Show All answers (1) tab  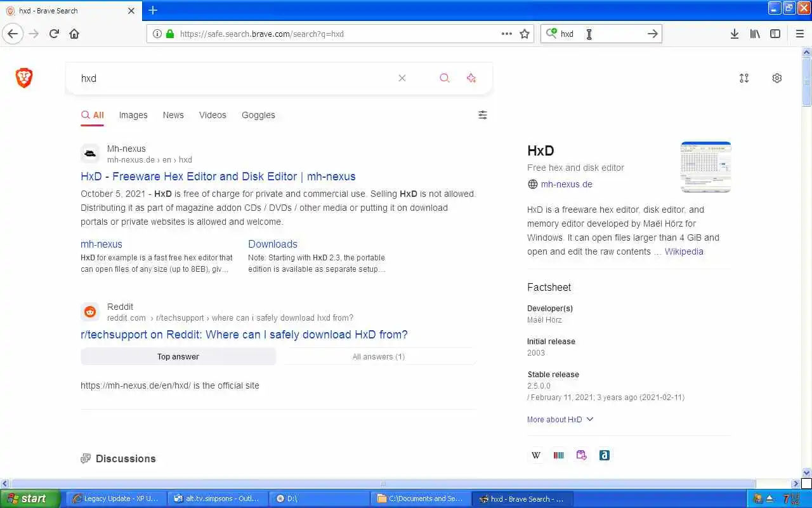(379, 356)
